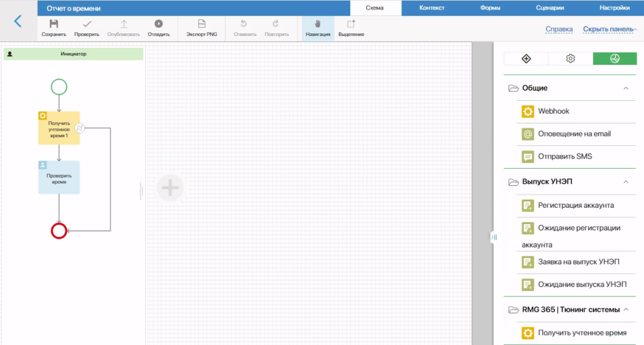Switch to the Сценарии tab
Viewport: 644px width, 345px height.
point(550,8)
